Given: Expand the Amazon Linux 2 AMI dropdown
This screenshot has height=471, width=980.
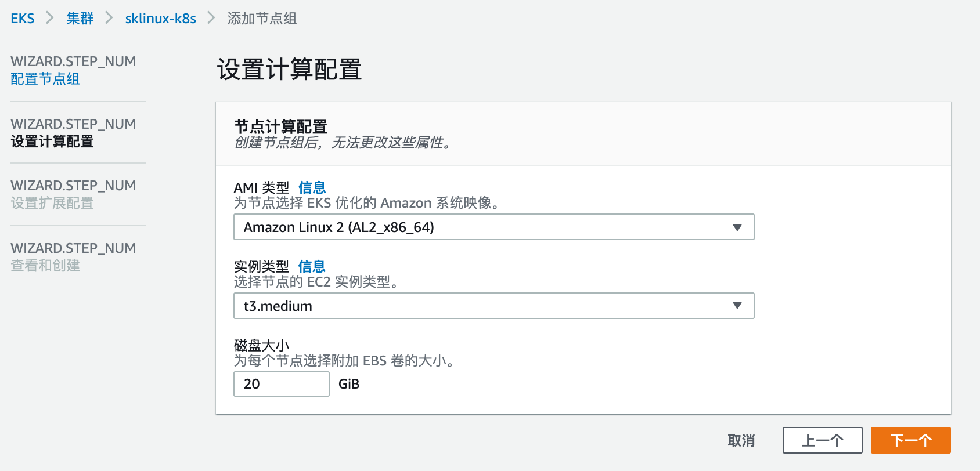Looking at the screenshot, I should pos(482,227).
